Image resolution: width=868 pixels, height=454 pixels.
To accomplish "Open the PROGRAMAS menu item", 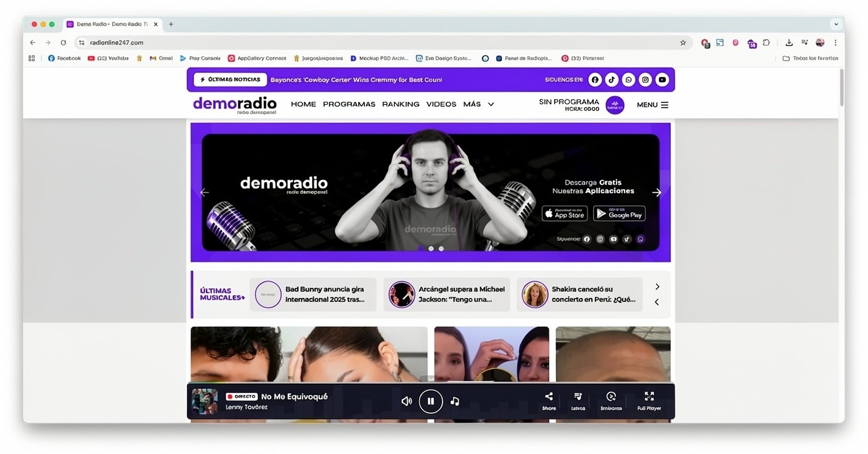I will tap(349, 104).
